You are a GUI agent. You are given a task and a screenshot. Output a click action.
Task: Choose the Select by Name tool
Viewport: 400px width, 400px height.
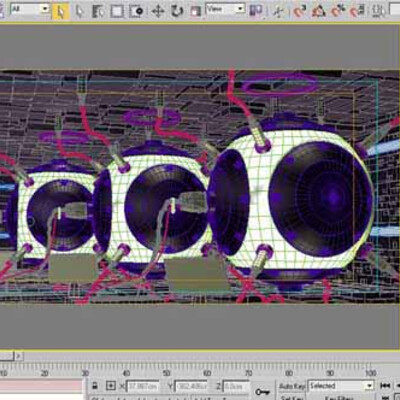tap(98, 11)
